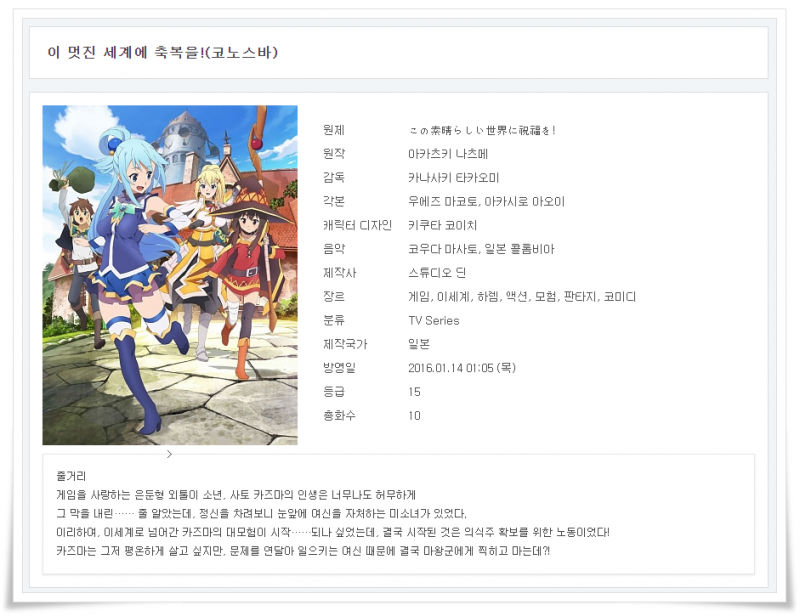Screen dimensions: 800x616
Task: Click the '줄거리' synopsis heading
Action: (71, 476)
